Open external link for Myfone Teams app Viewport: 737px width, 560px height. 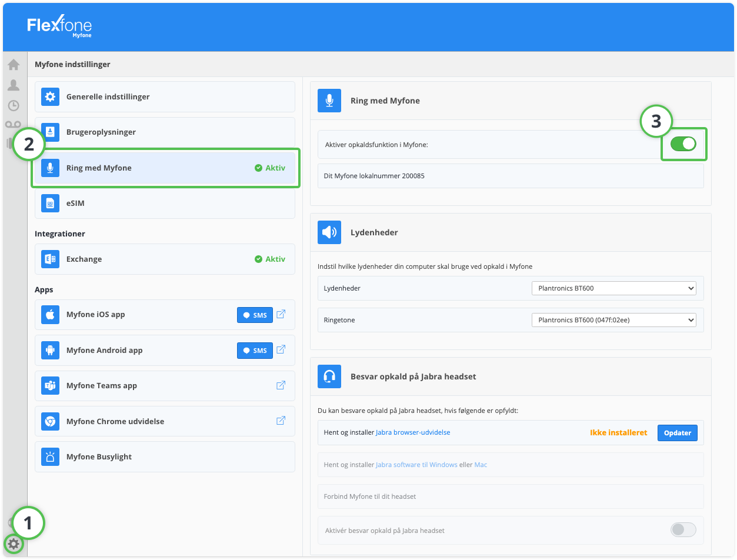[281, 385]
